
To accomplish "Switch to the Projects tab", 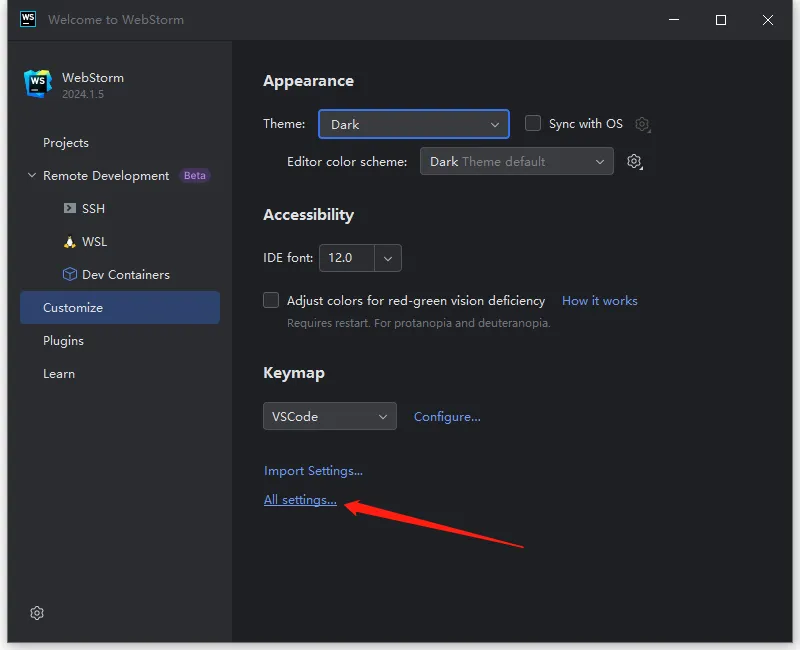I will [66, 143].
